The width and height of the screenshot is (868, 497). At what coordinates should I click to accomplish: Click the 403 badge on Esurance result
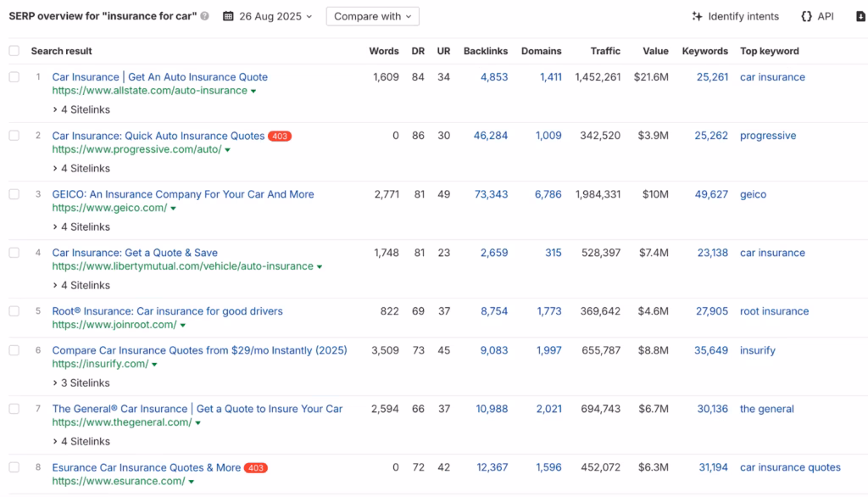pos(255,467)
